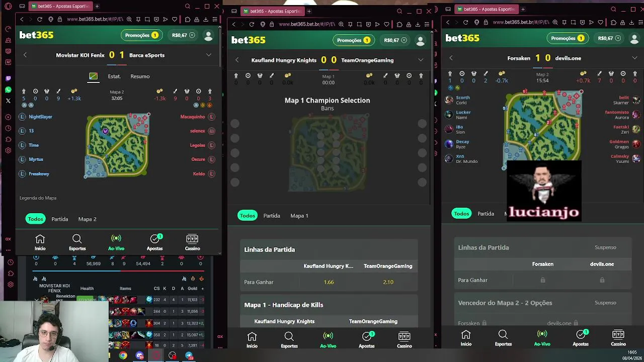Expand match dropdown for Forsaken vs devils.one

(x=634, y=58)
